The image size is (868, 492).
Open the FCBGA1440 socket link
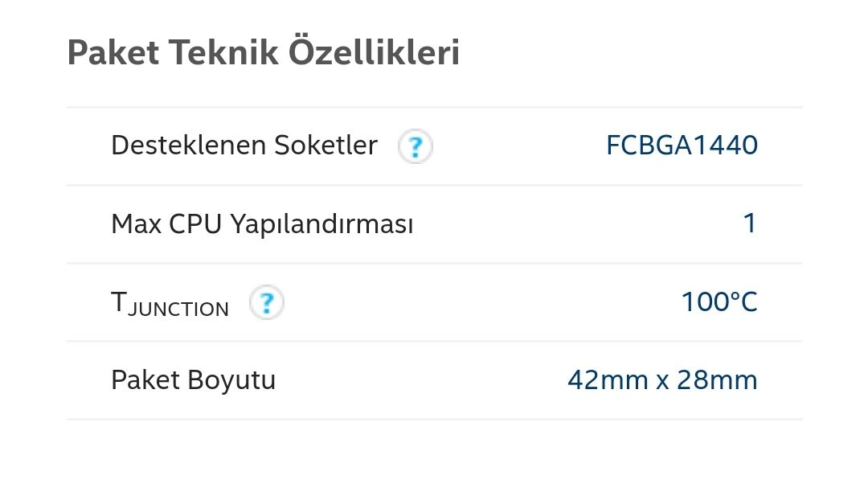pyautogui.click(x=682, y=146)
